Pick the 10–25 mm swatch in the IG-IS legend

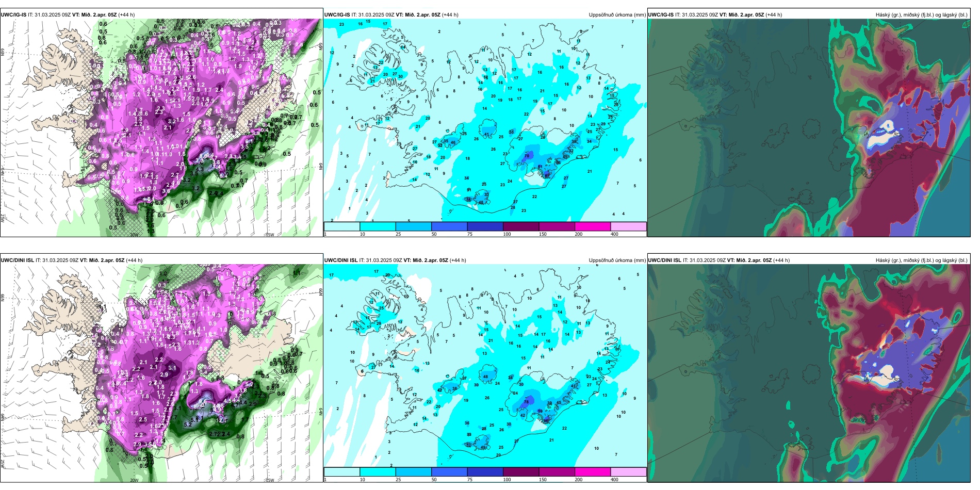[x=378, y=226]
